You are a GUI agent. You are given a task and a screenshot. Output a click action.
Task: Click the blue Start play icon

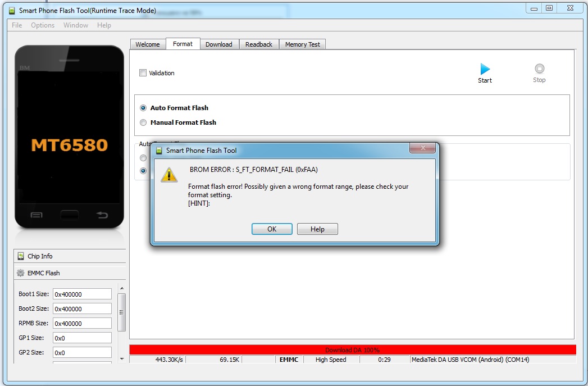coord(485,69)
